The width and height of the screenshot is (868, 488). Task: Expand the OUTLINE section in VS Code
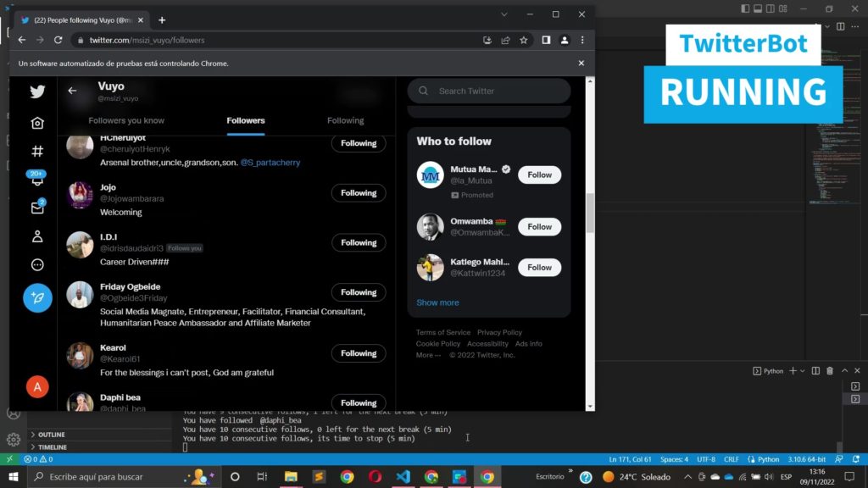tap(51, 435)
